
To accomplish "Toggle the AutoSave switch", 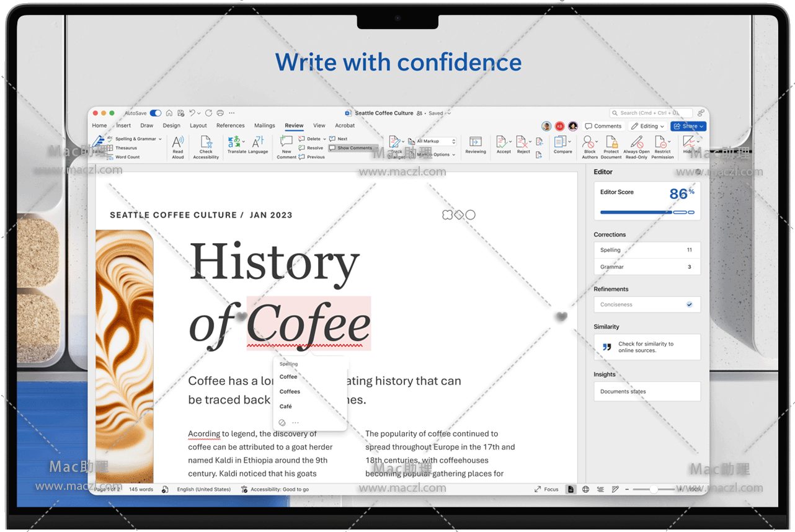I will pos(156,113).
